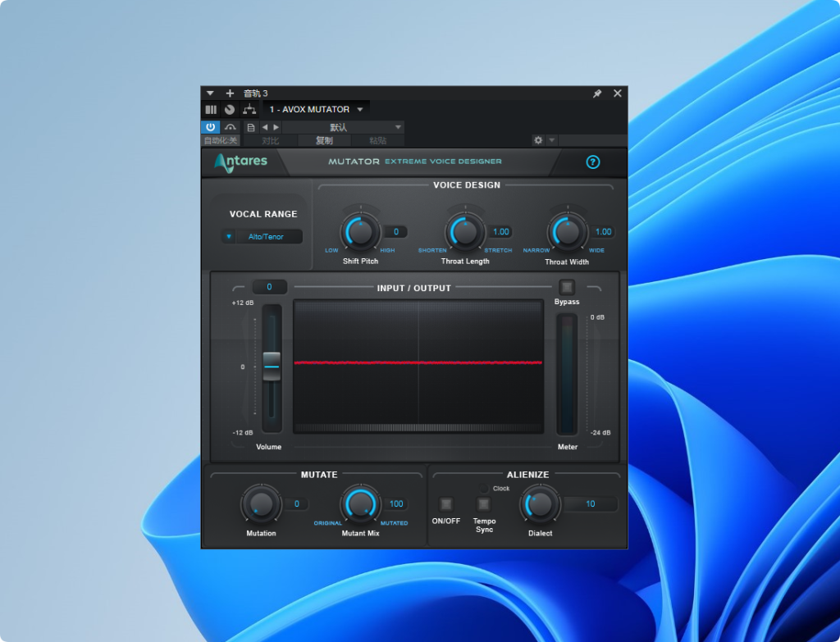Open the 1 - AVOX MUTATOR plugin dropdown

click(x=316, y=109)
